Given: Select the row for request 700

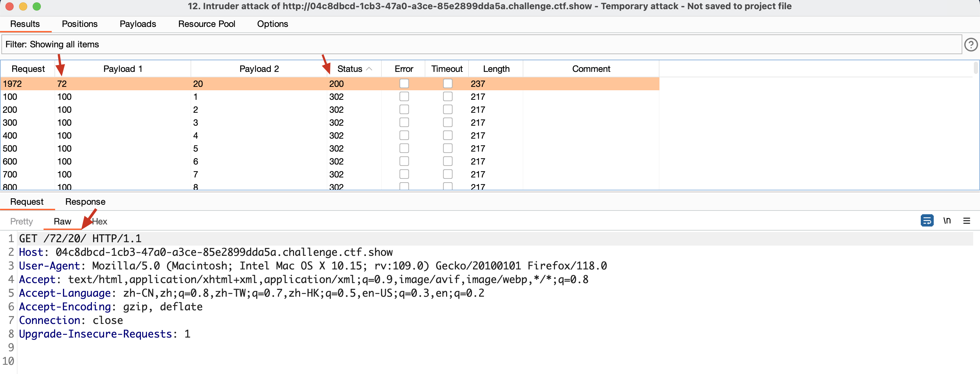Looking at the screenshot, I should click(330, 174).
